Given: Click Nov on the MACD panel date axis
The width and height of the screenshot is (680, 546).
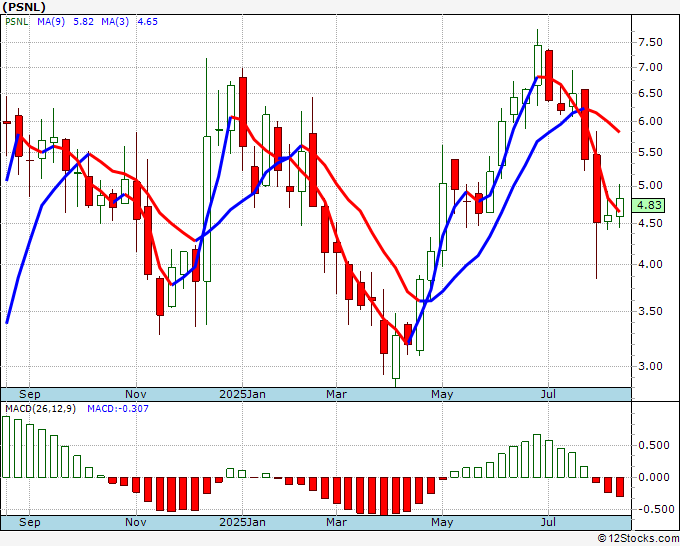Looking at the screenshot, I should [x=136, y=523].
